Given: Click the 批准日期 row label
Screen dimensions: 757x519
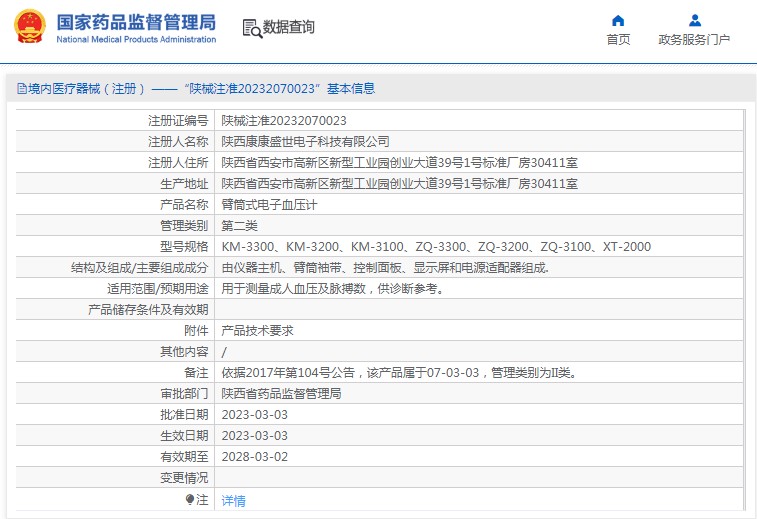Looking at the screenshot, I should [184, 415].
